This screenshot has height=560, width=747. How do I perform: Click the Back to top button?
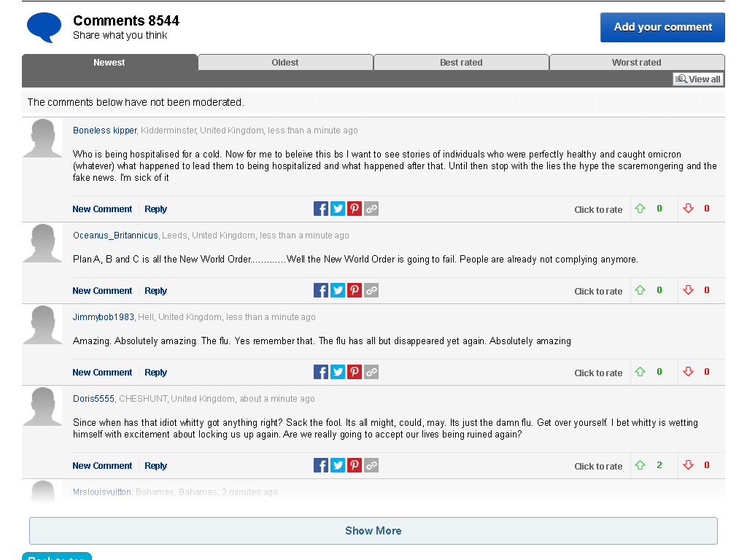[x=57, y=556]
